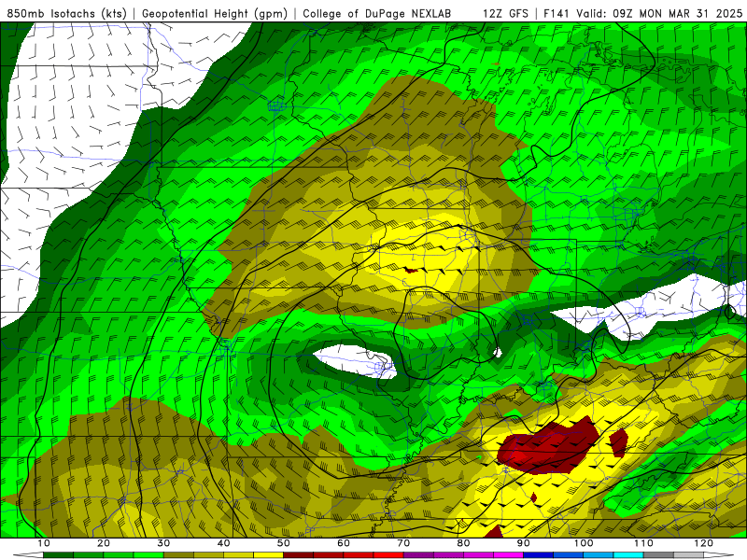Select the dark purple 70–75 kt legend swatch

coord(418,555)
